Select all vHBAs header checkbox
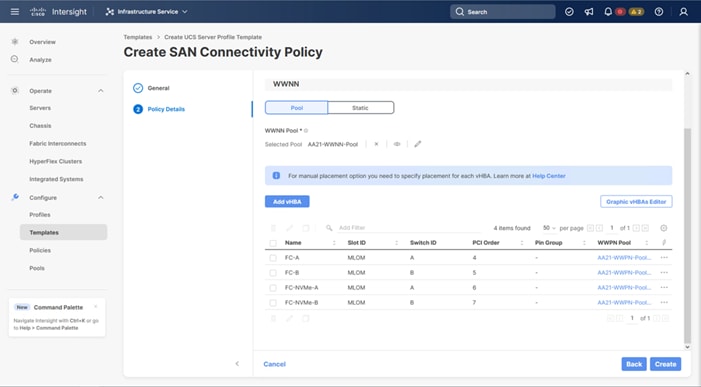The height and width of the screenshot is (387, 701). [273, 243]
